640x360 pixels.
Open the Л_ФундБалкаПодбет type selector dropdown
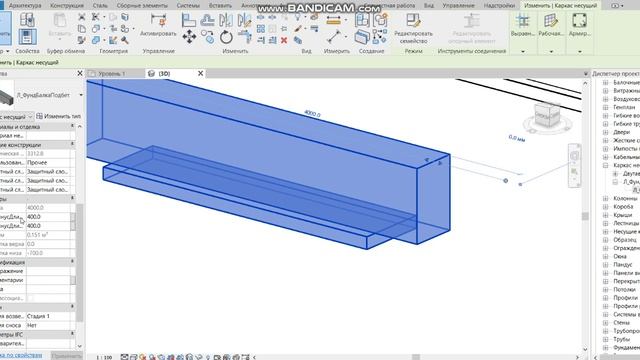coord(81,95)
